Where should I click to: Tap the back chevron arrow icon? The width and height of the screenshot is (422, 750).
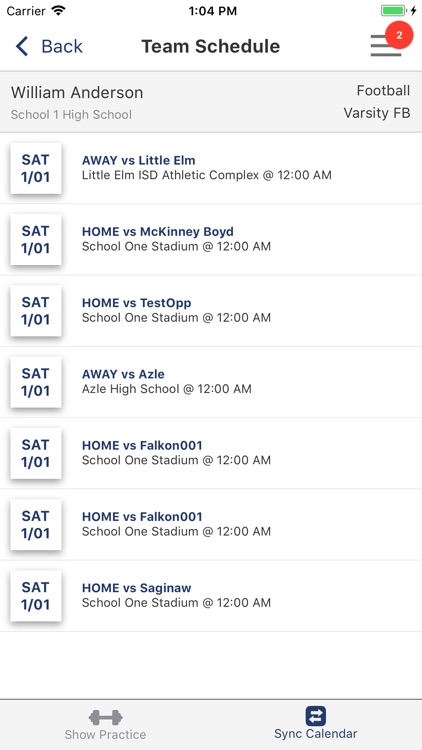[x=22, y=46]
